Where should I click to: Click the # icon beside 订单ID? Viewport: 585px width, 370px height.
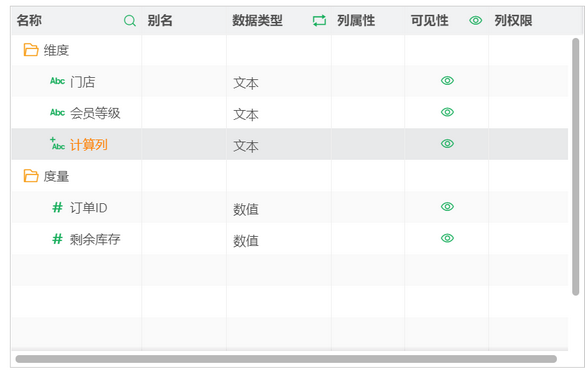57,207
